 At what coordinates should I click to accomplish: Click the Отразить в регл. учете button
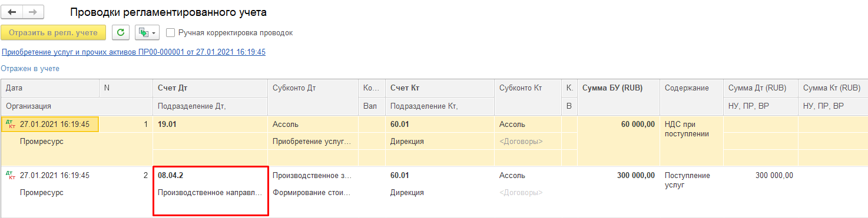(54, 32)
